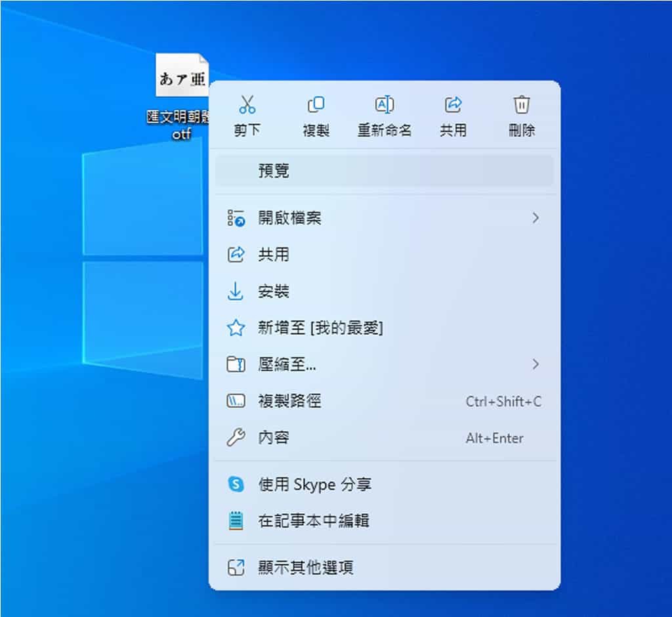Click the trash can Delete icon
Viewport: 672px width, 617px height.
click(522, 104)
